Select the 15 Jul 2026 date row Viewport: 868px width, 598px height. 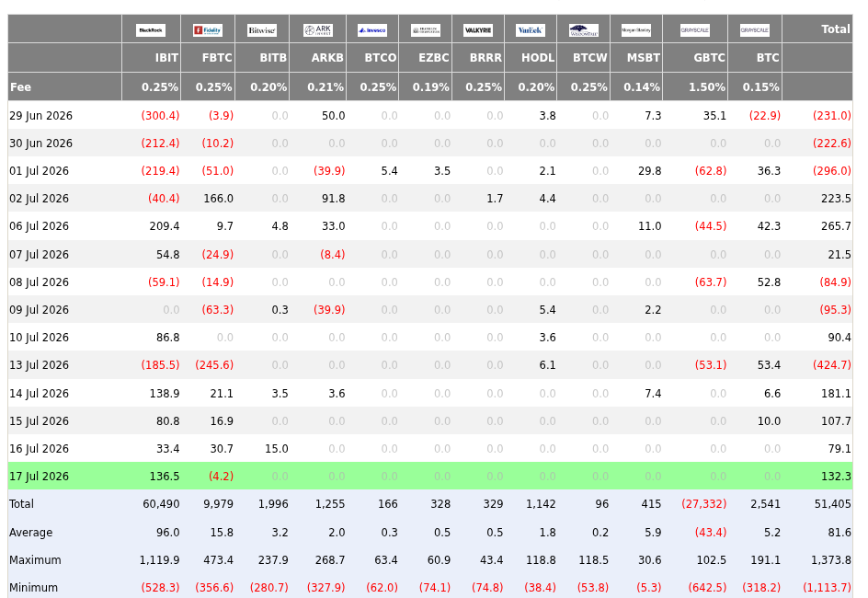(x=430, y=420)
